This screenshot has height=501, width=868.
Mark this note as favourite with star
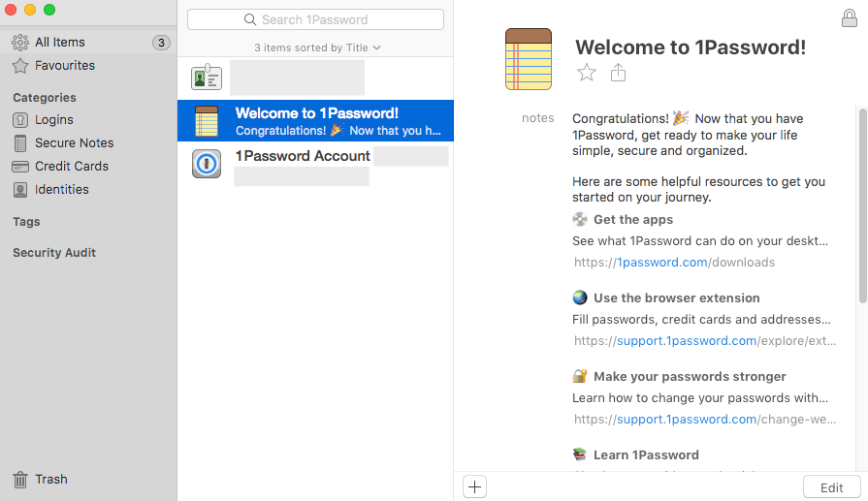click(586, 73)
